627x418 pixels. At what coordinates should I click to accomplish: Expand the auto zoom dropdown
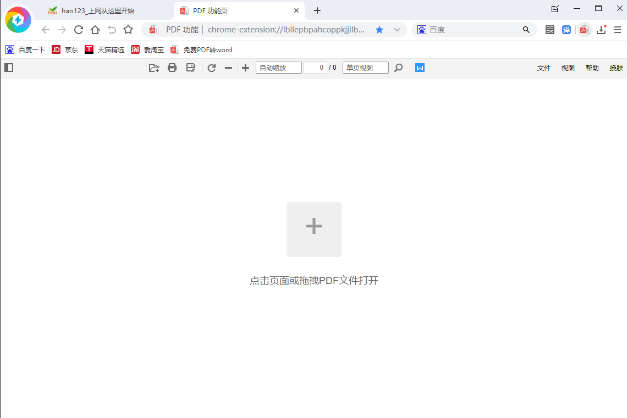(x=278, y=68)
